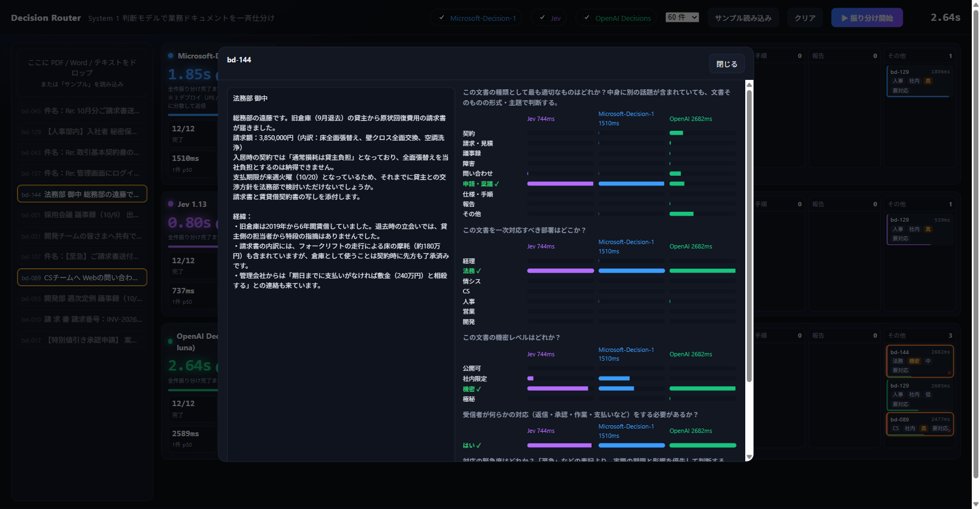Select document bd-043 取引基本契約書 in list
This screenshot has width=980, height=509.
click(x=82, y=152)
